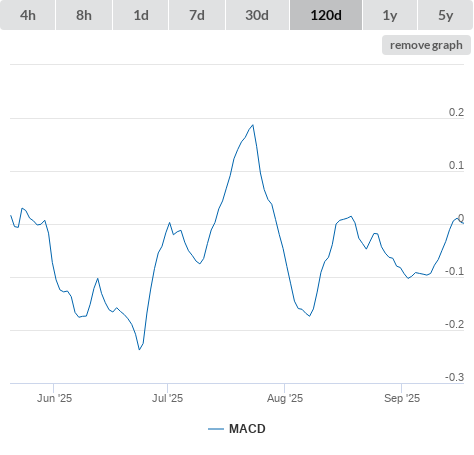This screenshot has width=474, height=455.
Task: Open the 1y time range
Action: click(x=390, y=15)
